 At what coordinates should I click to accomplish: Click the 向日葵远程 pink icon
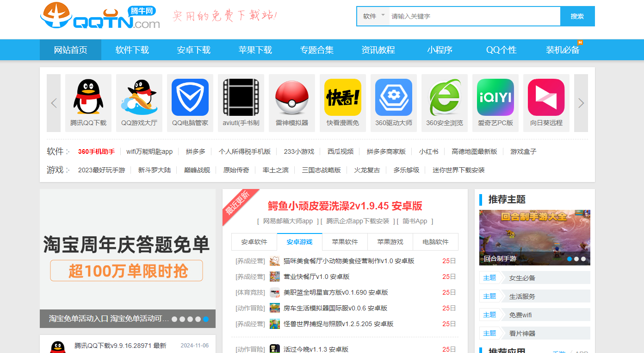tap(546, 97)
